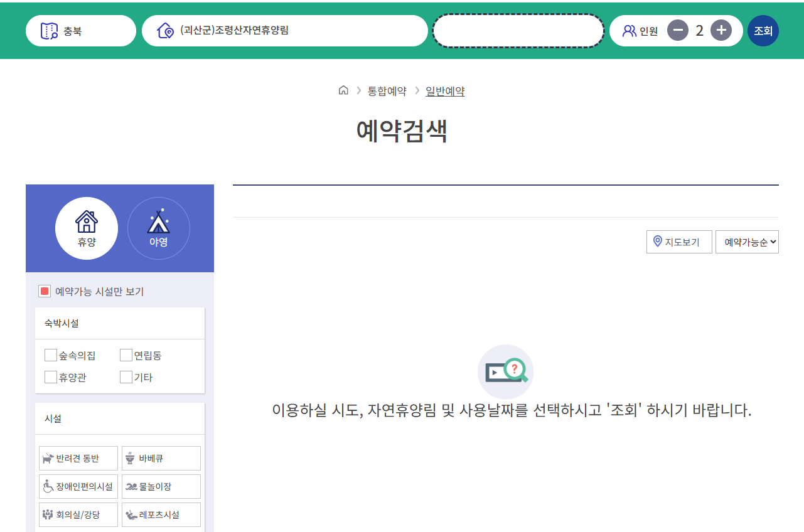This screenshot has width=804, height=532.
Task: Click the search-hint magnifier illustration
Action: tap(506, 372)
